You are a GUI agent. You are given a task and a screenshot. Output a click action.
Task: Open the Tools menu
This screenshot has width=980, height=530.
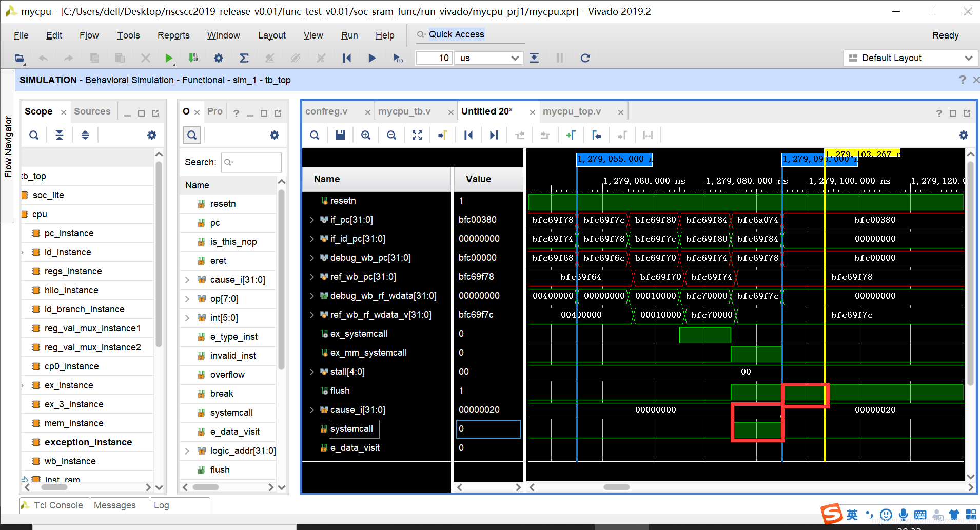(128, 35)
